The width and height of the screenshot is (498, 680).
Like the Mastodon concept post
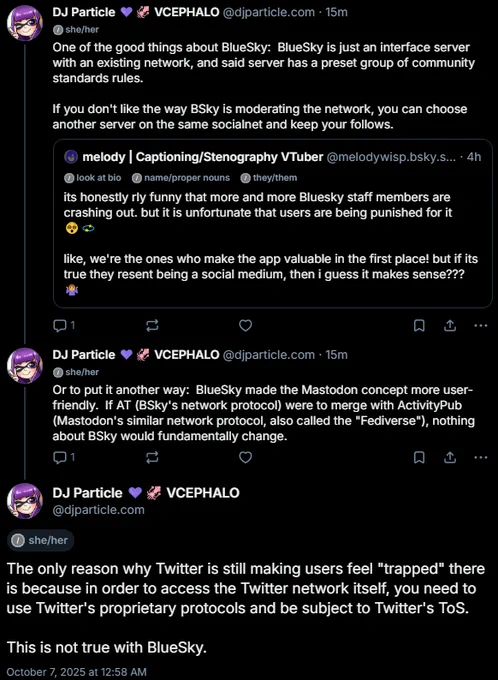[x=246, y=457]
